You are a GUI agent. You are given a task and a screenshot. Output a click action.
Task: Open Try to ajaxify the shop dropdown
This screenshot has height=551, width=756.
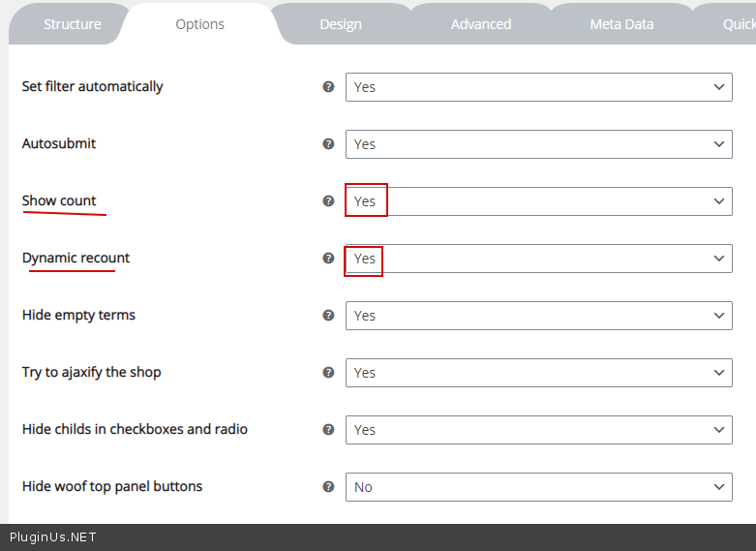coord(538,373)
